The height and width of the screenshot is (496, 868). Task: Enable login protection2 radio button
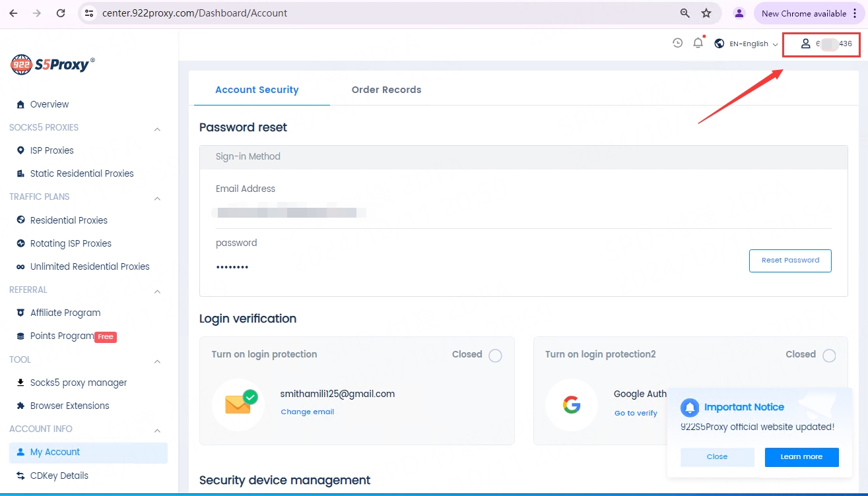(x=829, y=356)
